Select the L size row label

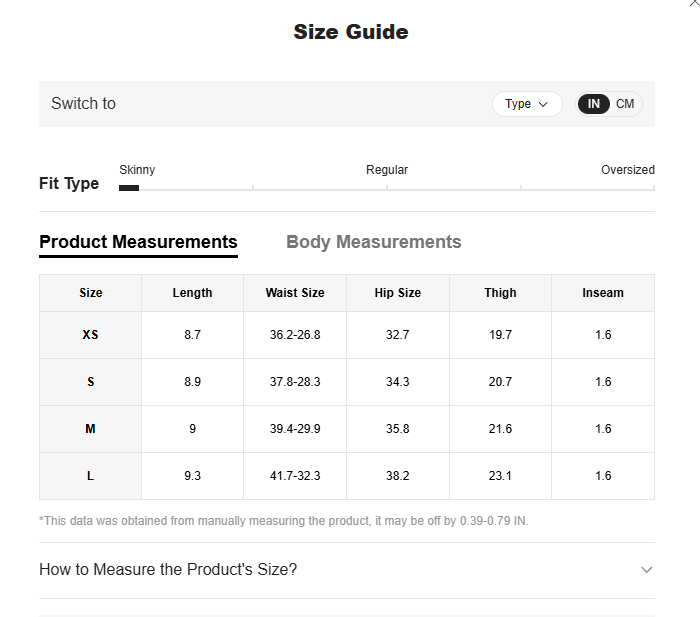tap(90, 476)
